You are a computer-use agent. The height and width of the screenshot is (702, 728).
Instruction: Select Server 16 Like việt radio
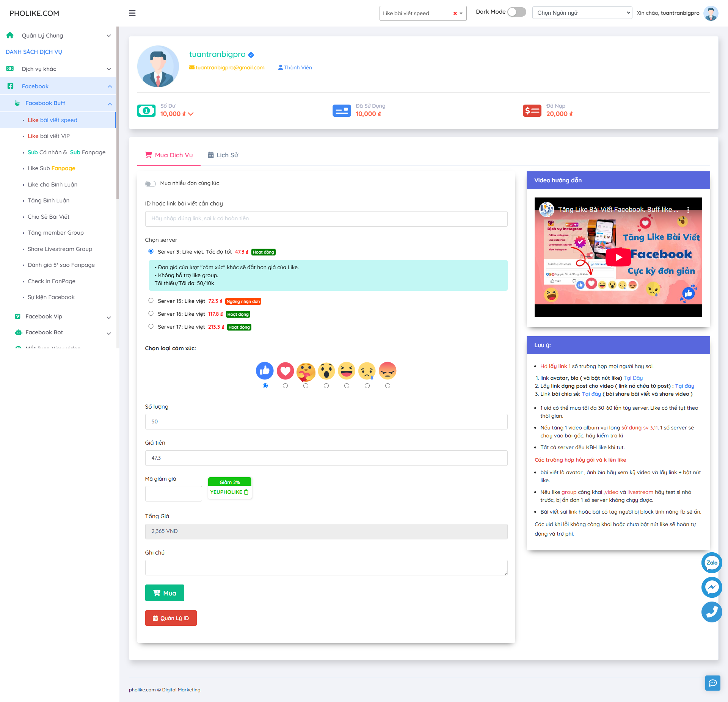pyautogui.click(x=151, y=313)
